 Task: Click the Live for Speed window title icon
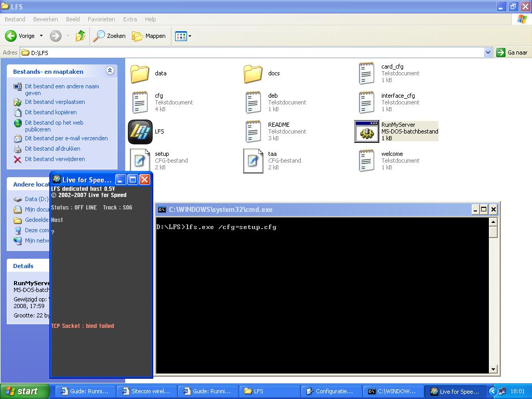pyautogui.click(x=57, y=179)
